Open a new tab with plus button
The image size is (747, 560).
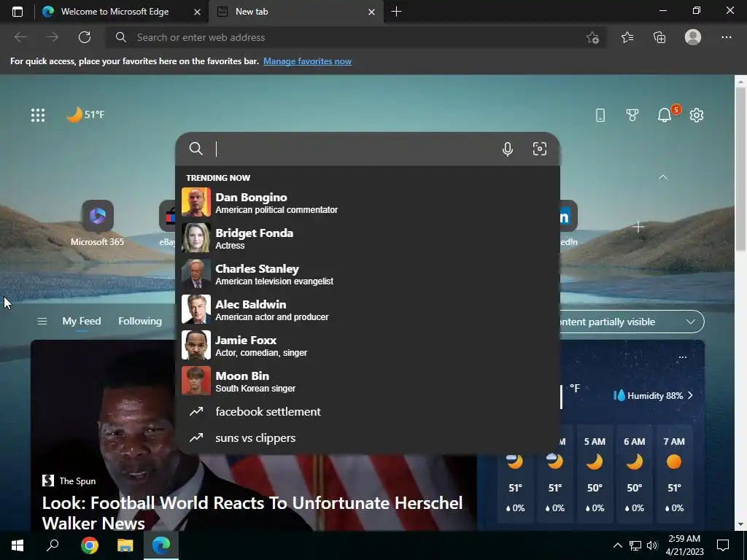pyautogui.click(x=396, y=12)
